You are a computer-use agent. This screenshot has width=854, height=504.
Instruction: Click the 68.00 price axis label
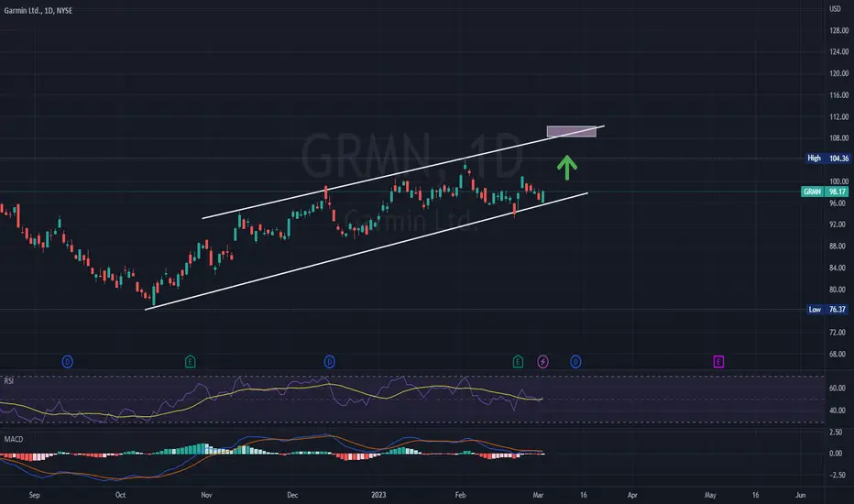pos(838,354)
